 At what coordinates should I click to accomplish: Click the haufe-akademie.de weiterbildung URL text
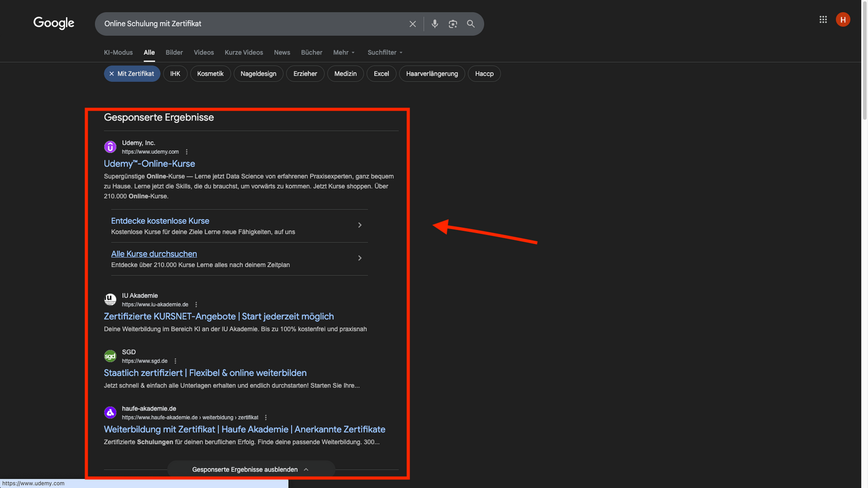(x=190, y=417)
